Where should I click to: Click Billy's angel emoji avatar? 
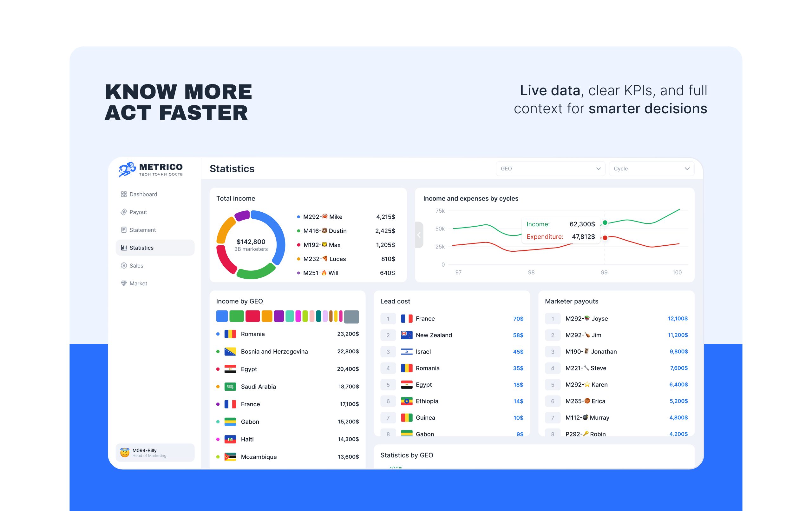click(125, 453)
